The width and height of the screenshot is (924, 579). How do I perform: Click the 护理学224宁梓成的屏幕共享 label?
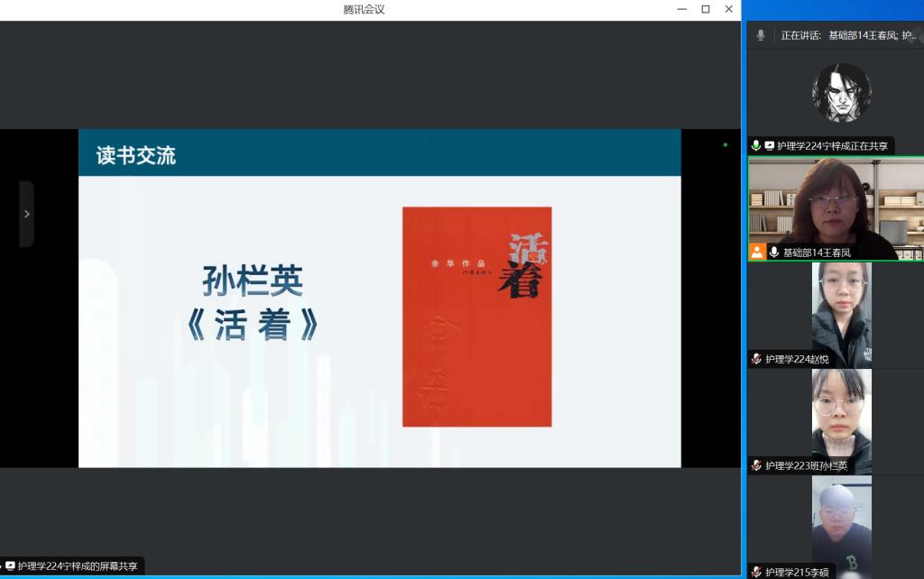78,566
